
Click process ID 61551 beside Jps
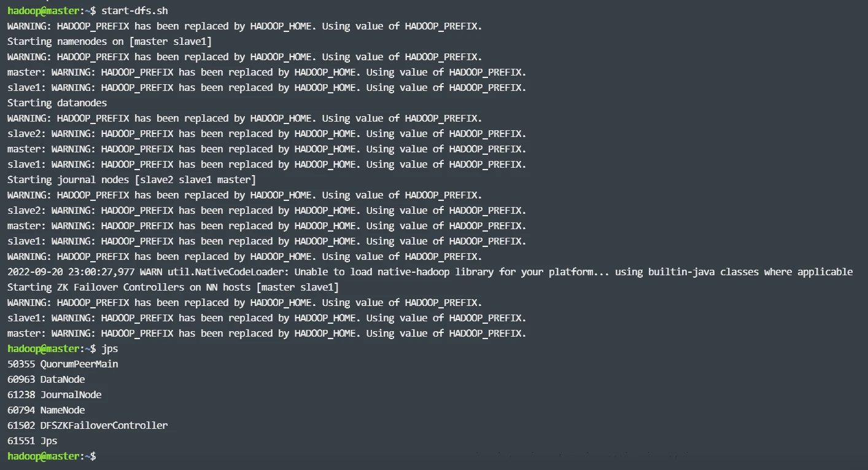pos(21,441)
